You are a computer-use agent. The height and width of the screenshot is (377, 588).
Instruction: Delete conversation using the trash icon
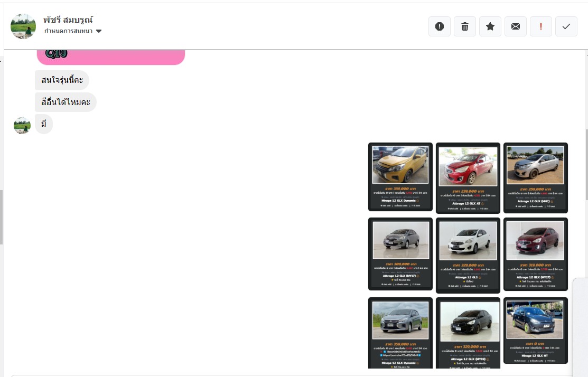pos(464,26)
